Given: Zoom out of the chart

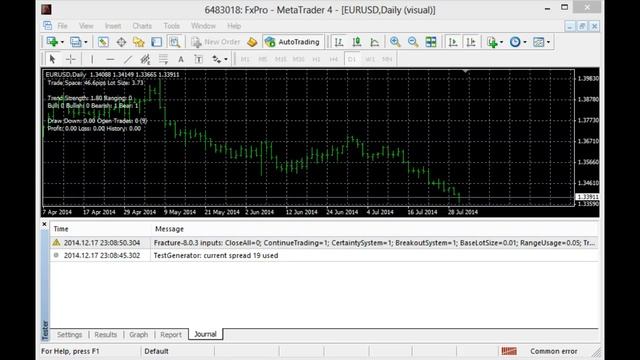Looking at the screenshot, I should coord(413,42).
